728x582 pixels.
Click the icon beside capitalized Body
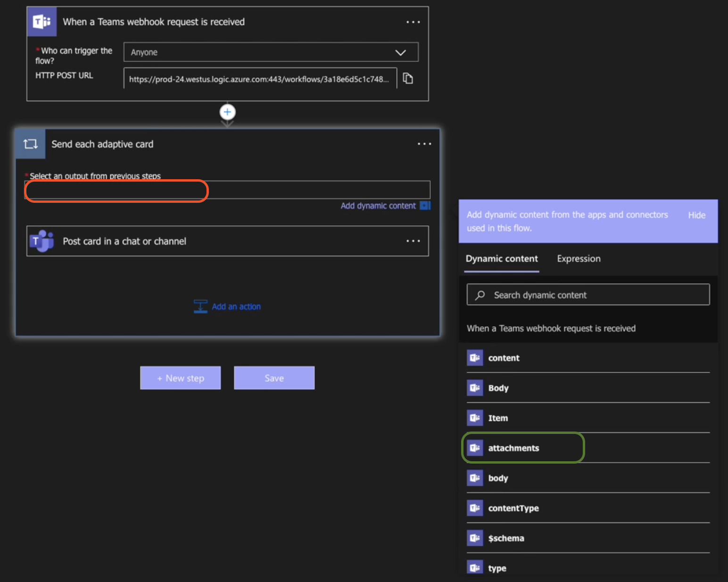[x=475, y=388]
